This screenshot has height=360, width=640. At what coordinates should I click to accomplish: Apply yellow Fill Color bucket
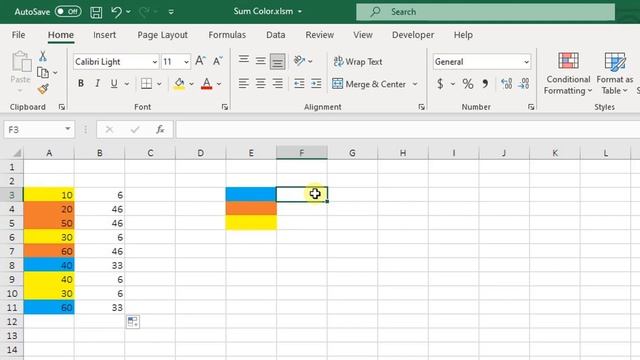[x=179, y=84]
